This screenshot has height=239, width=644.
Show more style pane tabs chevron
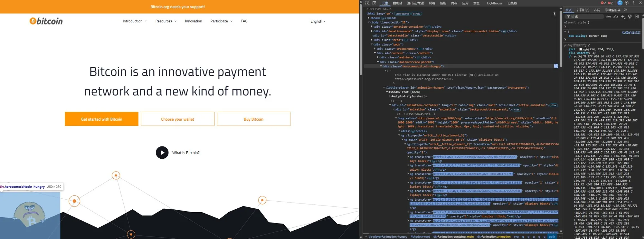point(626,10)
